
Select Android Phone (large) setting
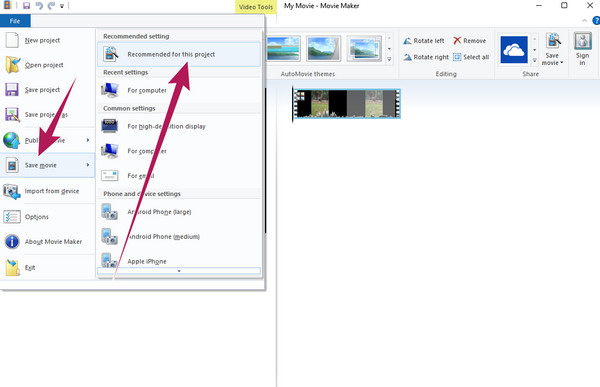pos(179,212)
